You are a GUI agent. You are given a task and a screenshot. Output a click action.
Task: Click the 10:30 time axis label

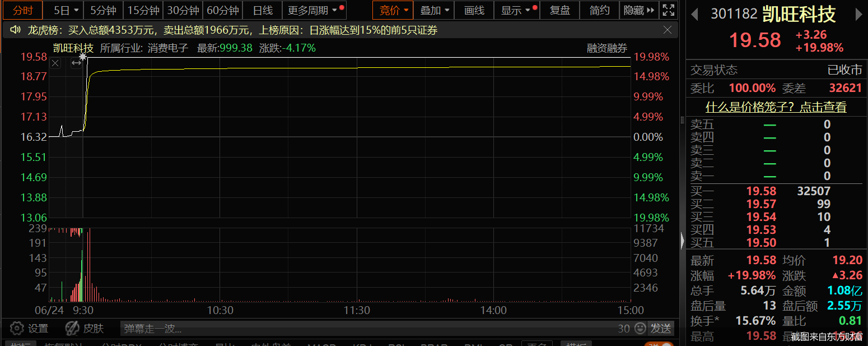220,310
